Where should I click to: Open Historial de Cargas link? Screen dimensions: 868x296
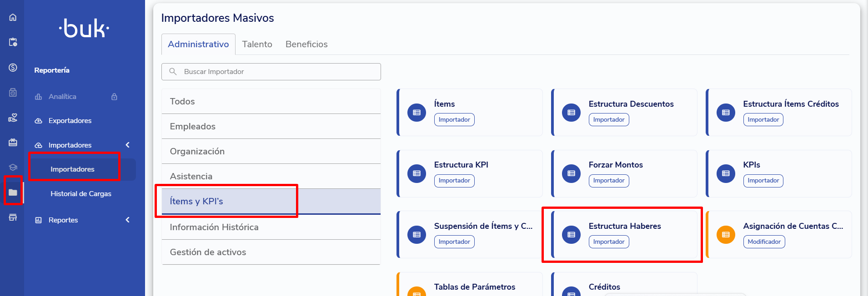pos(81,194)
